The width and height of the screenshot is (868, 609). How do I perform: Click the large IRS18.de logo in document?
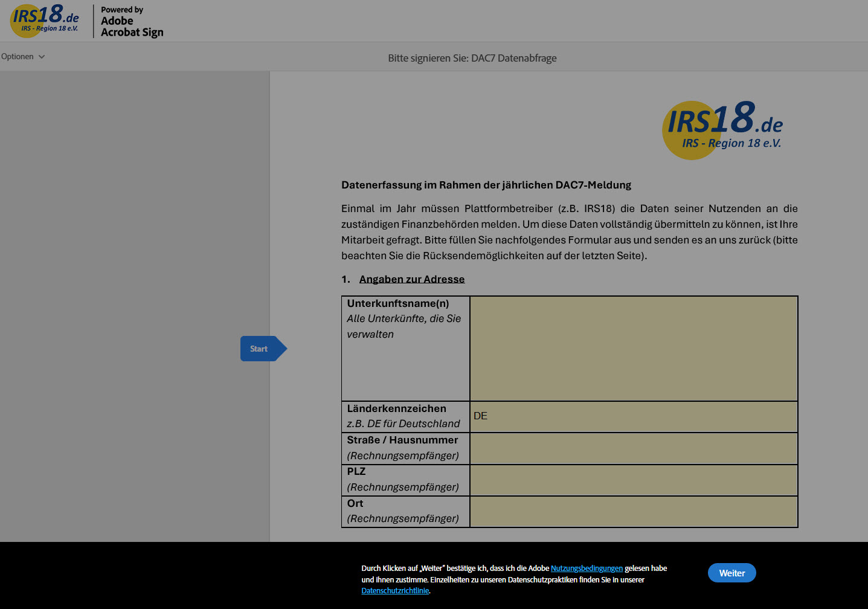tap(722, 129)
